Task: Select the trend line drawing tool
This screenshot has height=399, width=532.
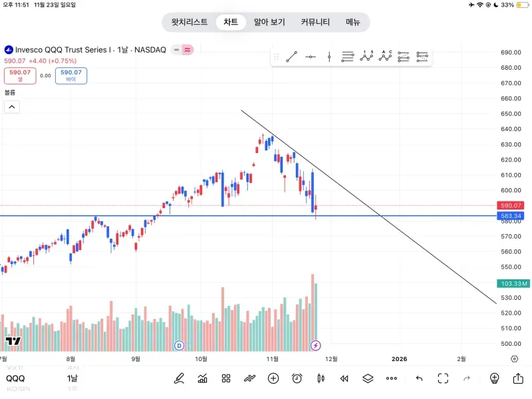Action: (291, 57)
